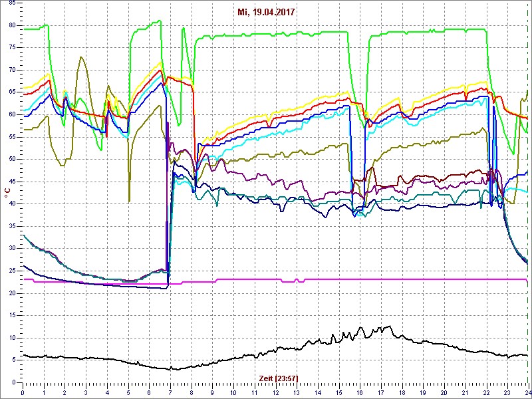Select the 65 value on temperature axis
Viewport: 532px width, 399px height.
(x=11, y=92)
